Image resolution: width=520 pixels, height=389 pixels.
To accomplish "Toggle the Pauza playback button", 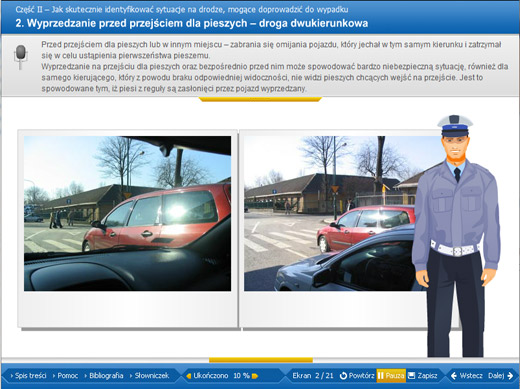I will click(391, 376).
